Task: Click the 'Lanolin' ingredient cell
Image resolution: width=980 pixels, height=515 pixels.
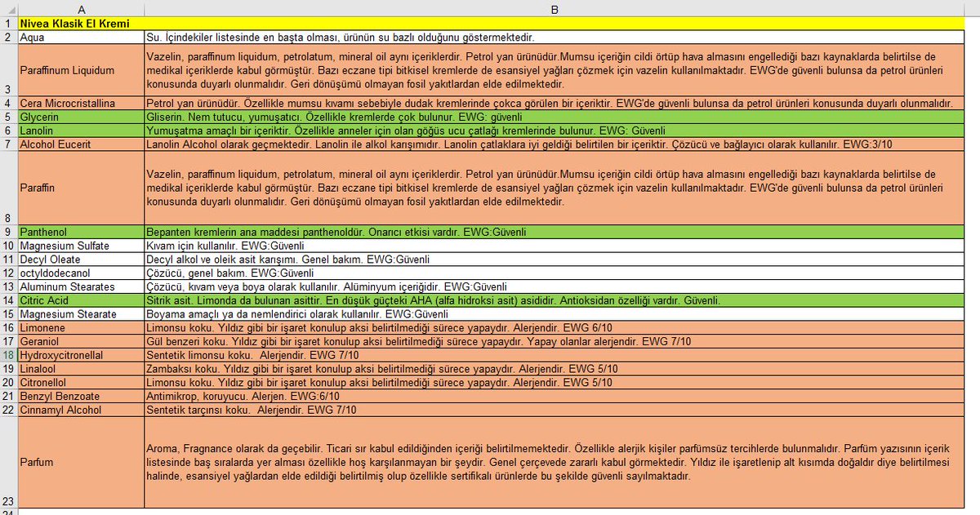Action: click(x=80, y=130)
